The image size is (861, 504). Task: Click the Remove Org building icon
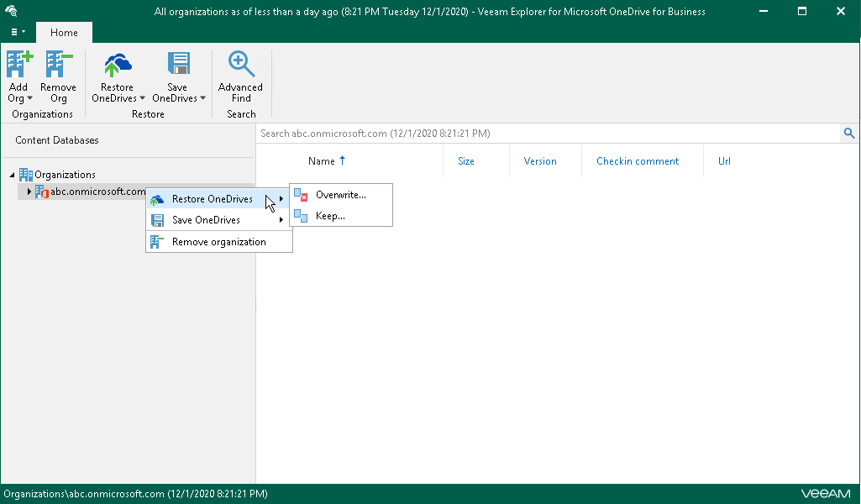coord(59,64)
